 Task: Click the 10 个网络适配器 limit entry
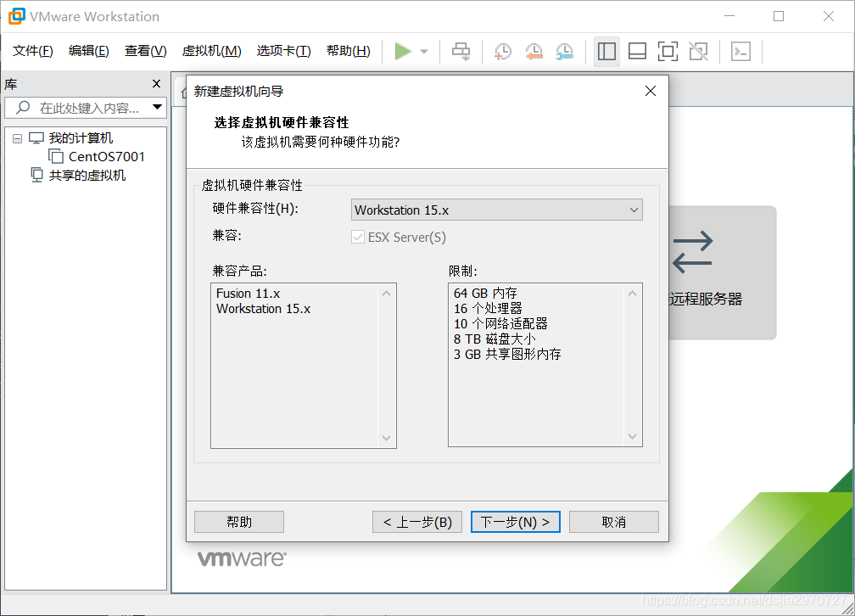[x=500, y=324]
